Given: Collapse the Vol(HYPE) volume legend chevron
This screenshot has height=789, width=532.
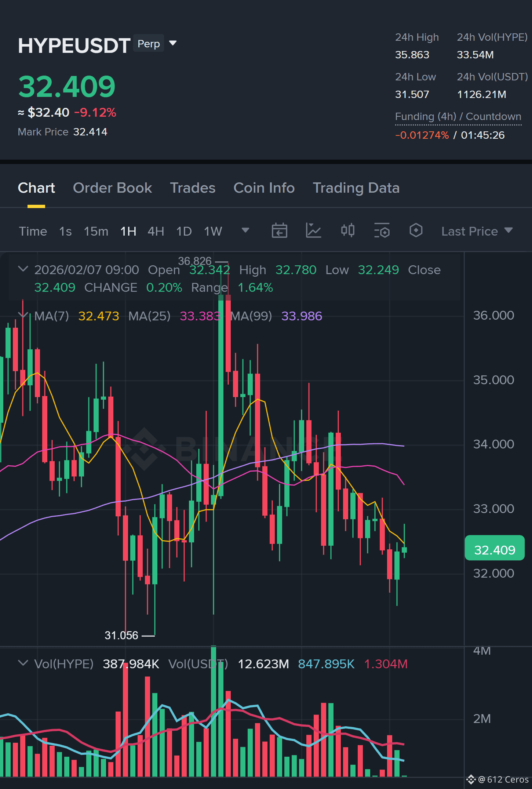Looking at the screenshot, I should click(23, 663).
